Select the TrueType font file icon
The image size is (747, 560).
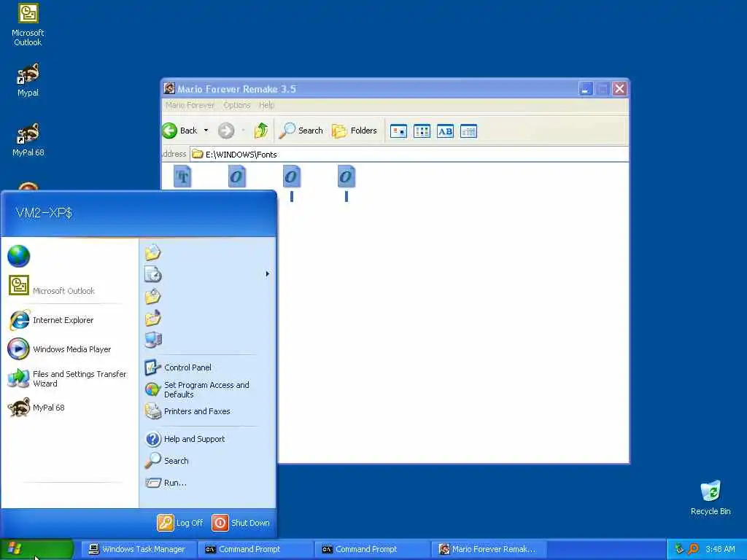point(182,176)
